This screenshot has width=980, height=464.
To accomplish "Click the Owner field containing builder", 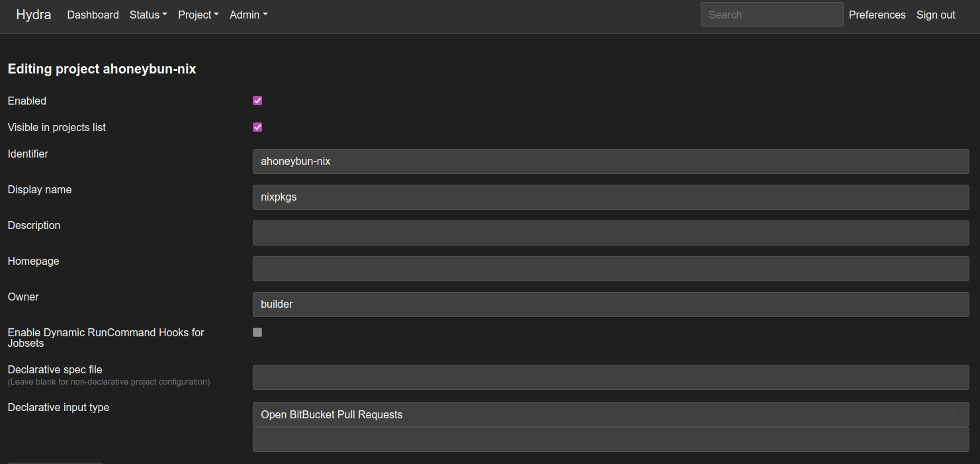I will click(611, 304).
